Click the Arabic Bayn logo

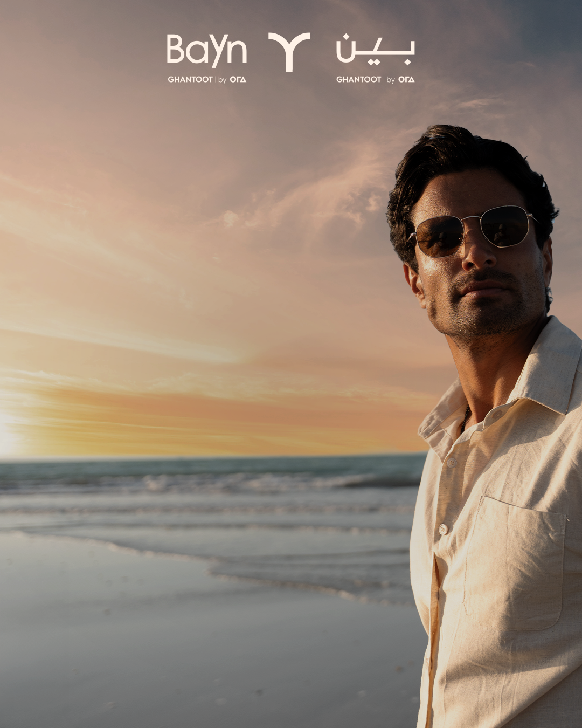[376, 50]
